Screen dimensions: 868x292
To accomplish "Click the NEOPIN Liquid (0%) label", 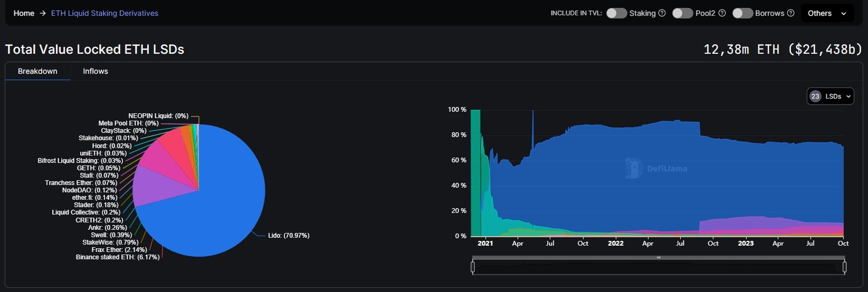I will click(x=158, y=116).
